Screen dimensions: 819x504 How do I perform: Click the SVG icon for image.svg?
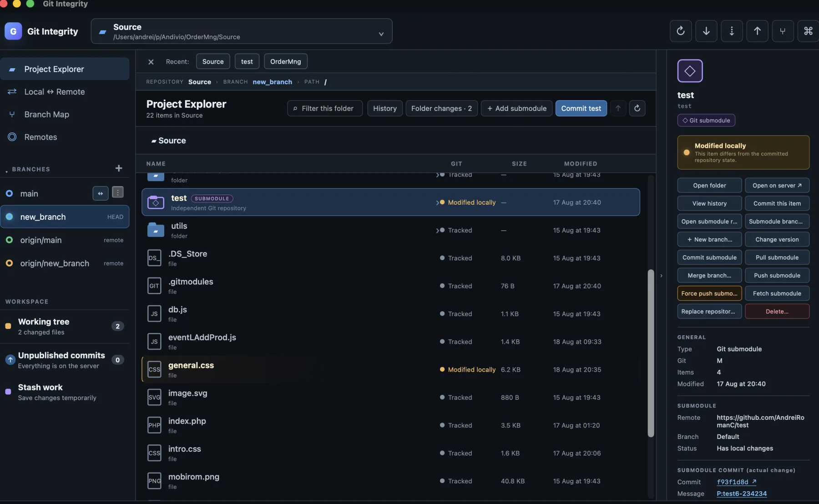coord(154,397)
